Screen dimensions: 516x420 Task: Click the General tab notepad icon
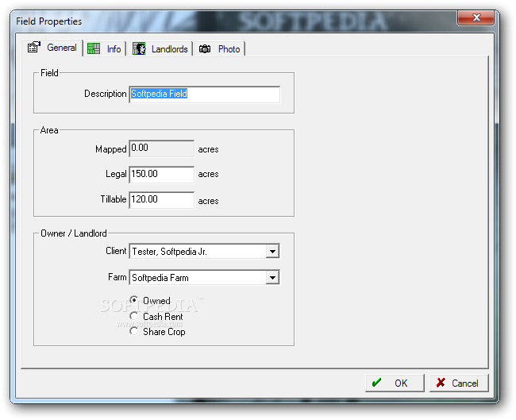tap(34, 48)
